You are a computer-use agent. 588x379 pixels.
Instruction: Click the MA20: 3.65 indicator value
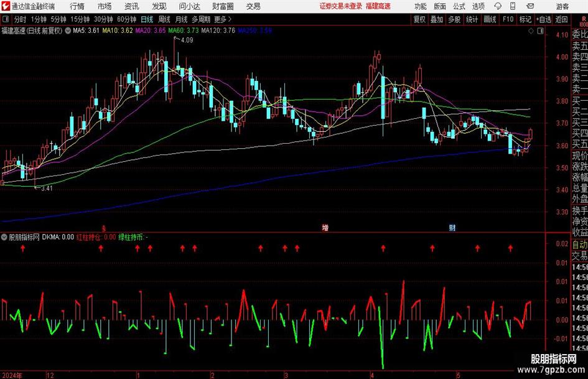[x=151, y=30]
